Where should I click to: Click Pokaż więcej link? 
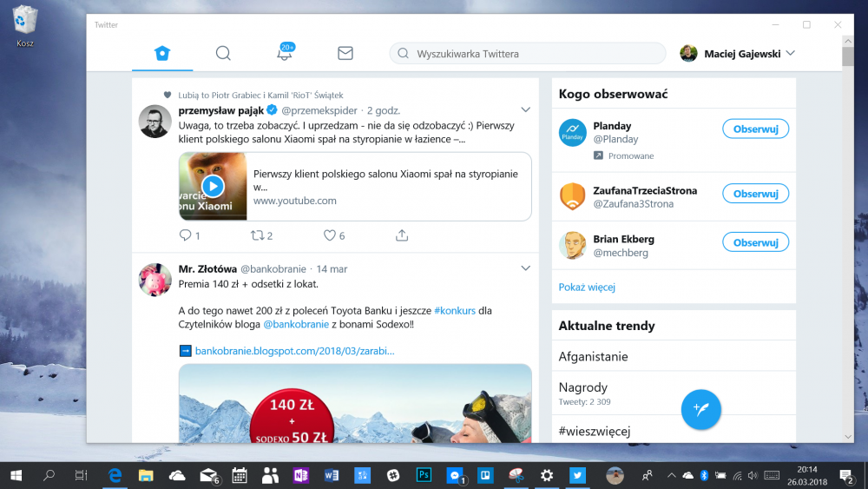[x=587, y=287]
